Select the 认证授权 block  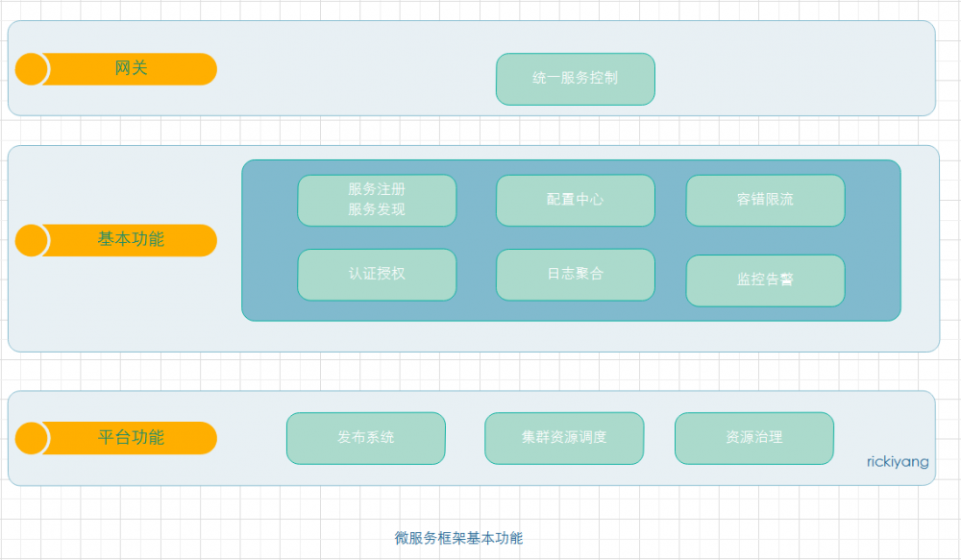377,274
